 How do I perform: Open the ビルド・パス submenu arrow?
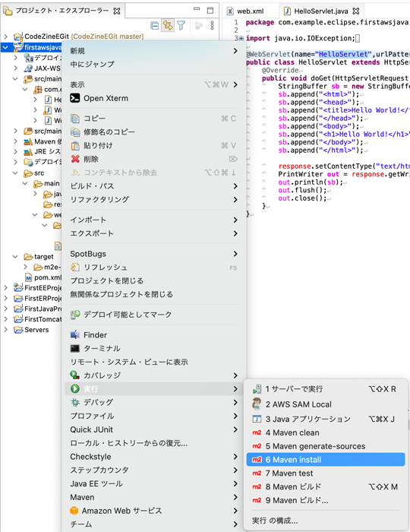coord(235,186)
